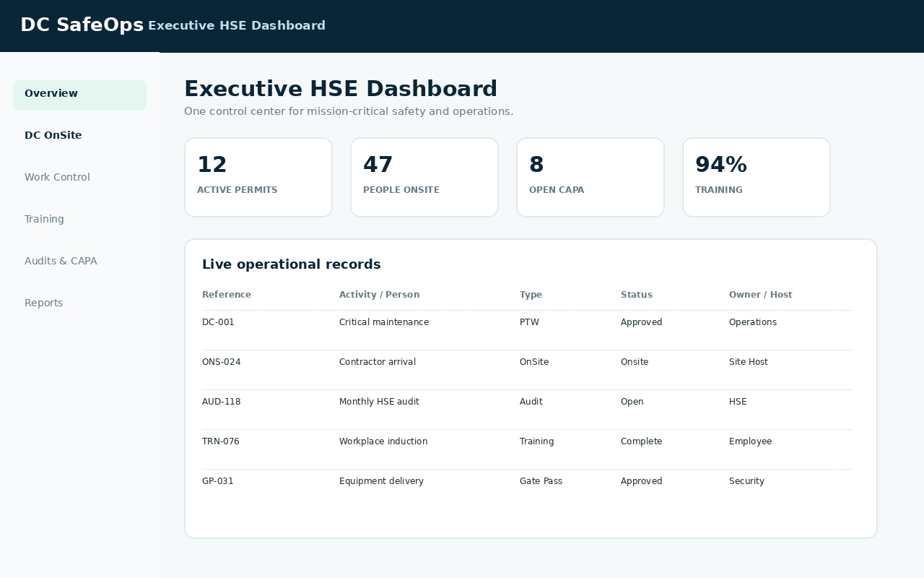Click the Status cell in the ONS-024 row
The image size is (924, 578).
click(635, 362)
